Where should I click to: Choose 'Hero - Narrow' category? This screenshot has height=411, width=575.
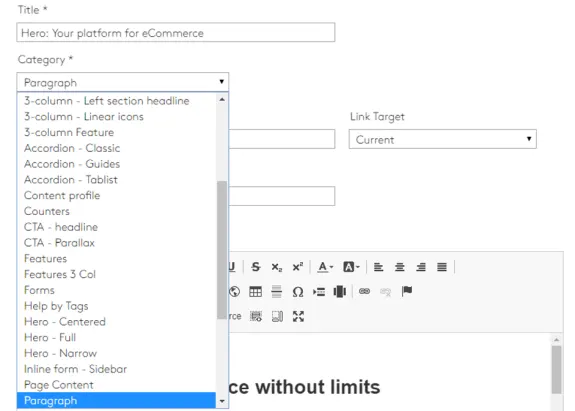click(117, 353)
